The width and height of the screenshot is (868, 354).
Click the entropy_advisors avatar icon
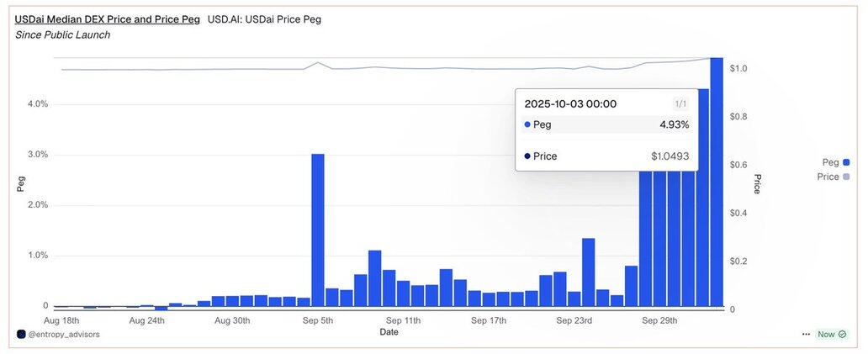pyautogui.click(x=21, y=335)
